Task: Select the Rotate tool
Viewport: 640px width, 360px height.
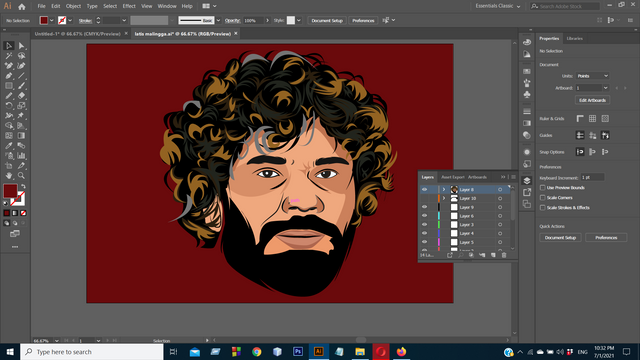Action: point(9,106)
